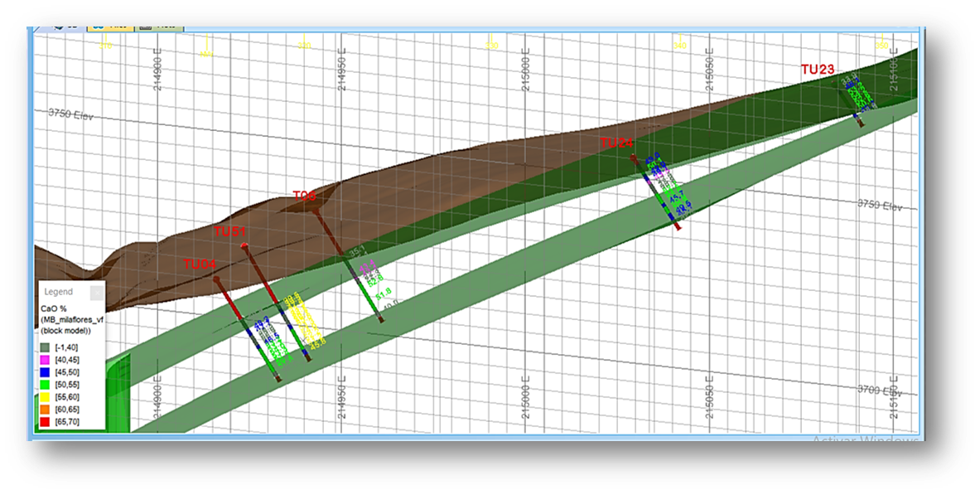Click the '(block model))' legend text
The width and height of the screenshot is (980, 495).
(66, 330)
